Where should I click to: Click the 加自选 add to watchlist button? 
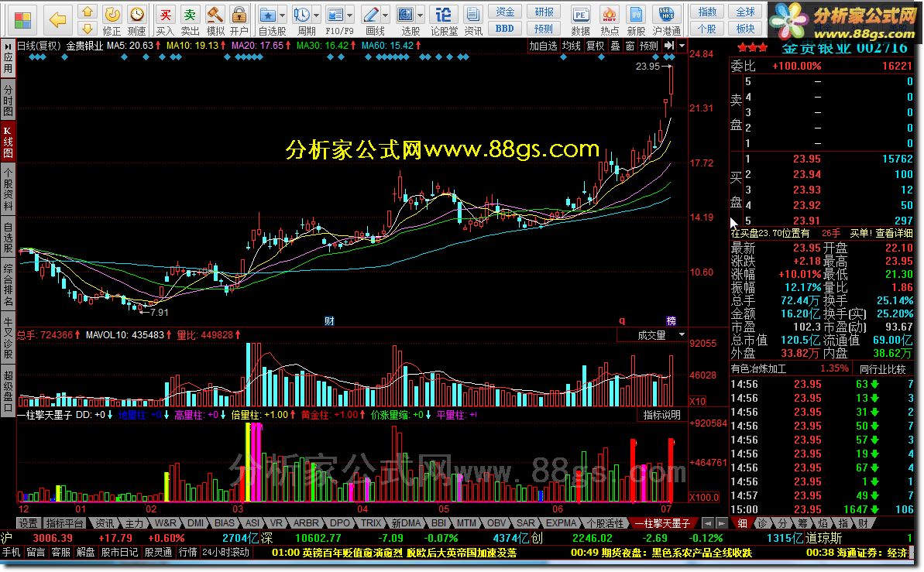(x=543, y=46)
